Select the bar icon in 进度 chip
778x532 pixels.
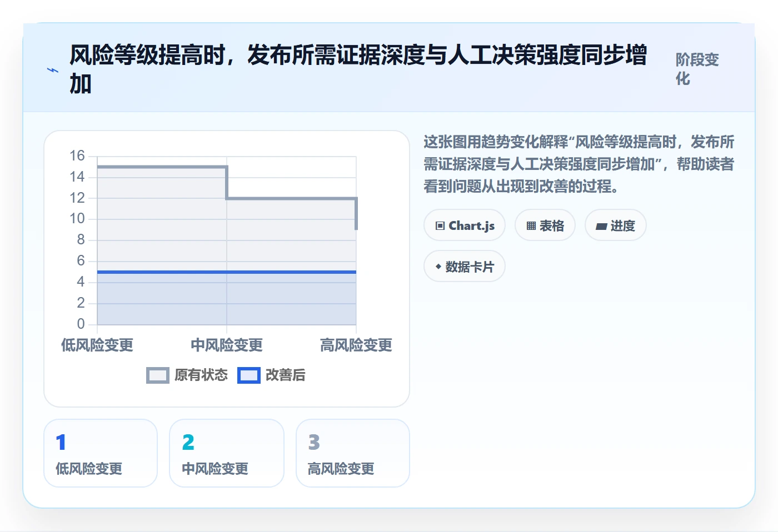pos(601,227)
